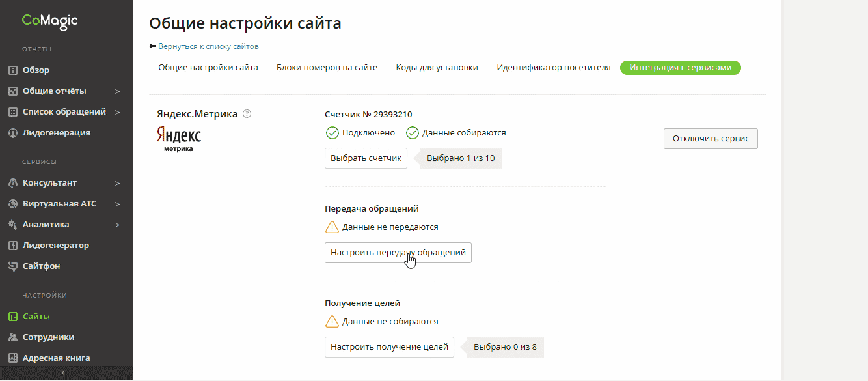Click the Лидогенерация sidebar icon
This screenshot has height=381, width=868.
(12, 133)
